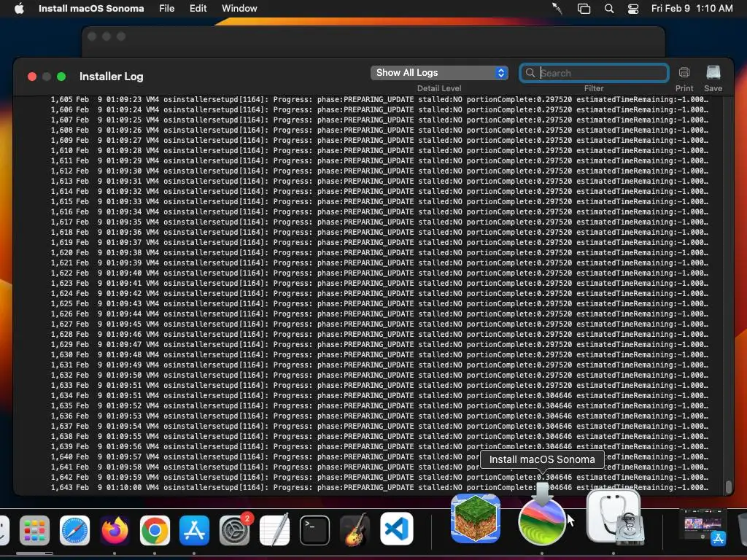
Task: Click the menu bar icon left of Stage Manager
Action: coord(557,8)
